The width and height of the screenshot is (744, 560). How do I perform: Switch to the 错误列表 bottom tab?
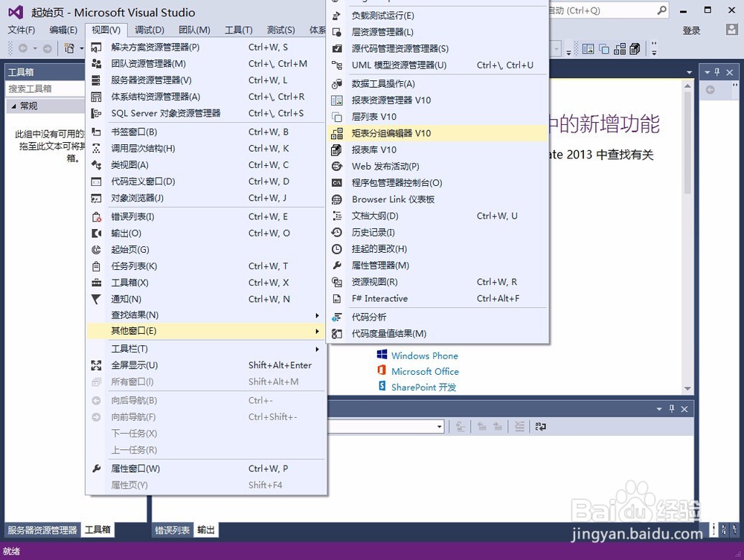tap(173, 530)
